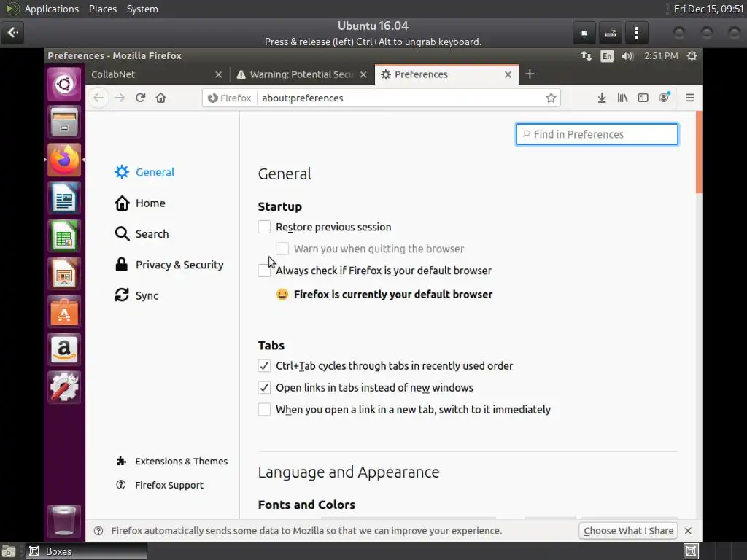
Task: Open the En keyboard layout indicator
Action: 606,56
